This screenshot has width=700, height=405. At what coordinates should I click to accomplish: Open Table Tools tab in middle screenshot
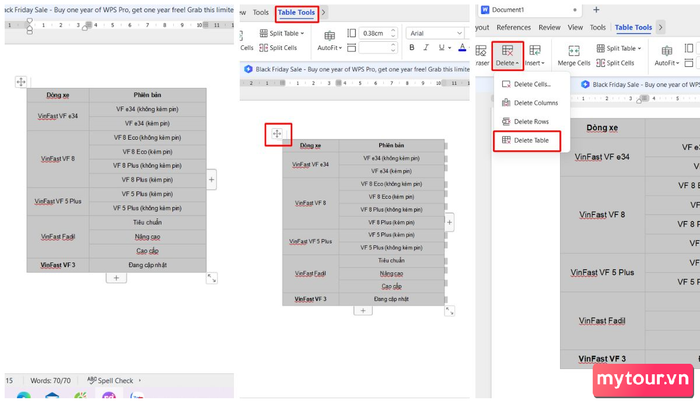tap(296, 13)
